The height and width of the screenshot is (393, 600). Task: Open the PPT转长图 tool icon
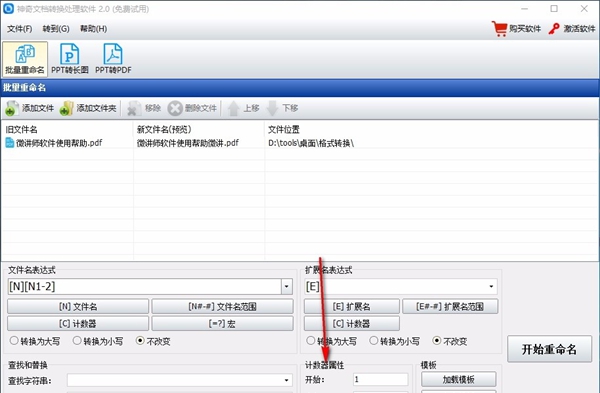[x=70, y=54]
